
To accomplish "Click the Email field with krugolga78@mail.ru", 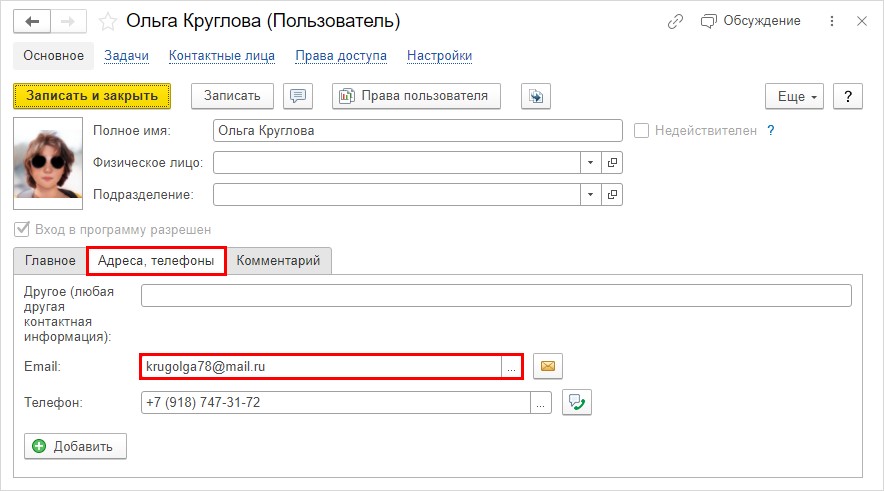I will pyautogui.click(x=321, y=366).
